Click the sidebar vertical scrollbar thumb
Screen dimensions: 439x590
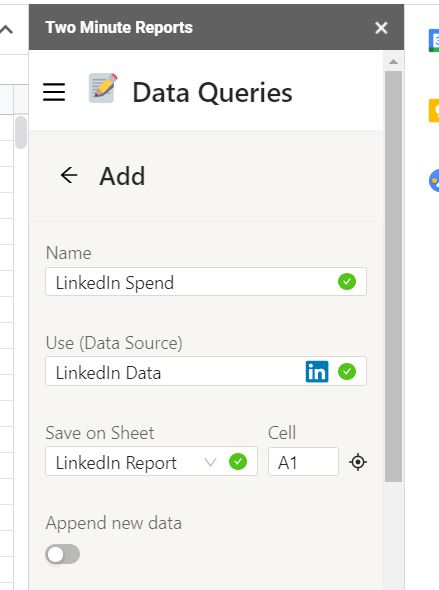(x=393, y=276)
